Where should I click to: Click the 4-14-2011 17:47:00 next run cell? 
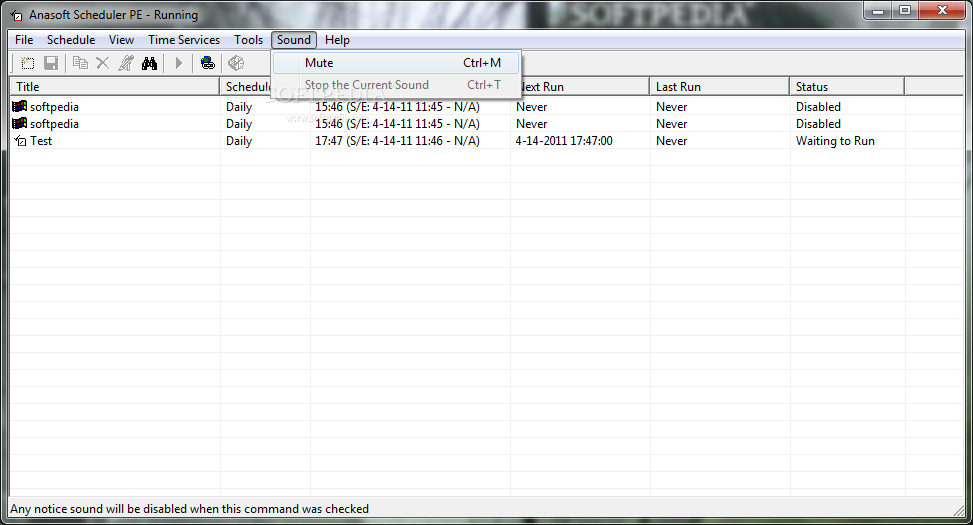click(x=564, y=141)
